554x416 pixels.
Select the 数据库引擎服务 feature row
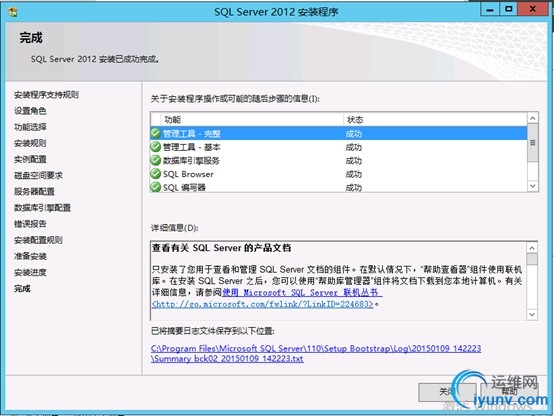click(338, 160)
